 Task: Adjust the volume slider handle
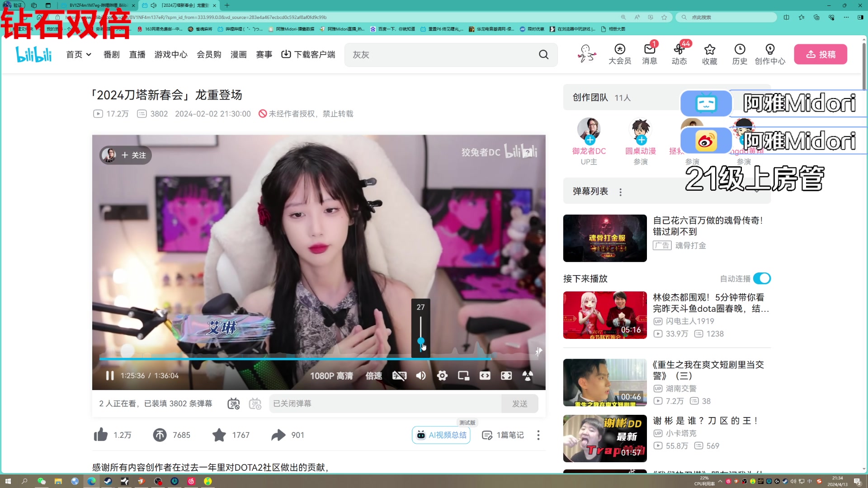[x=421, y=341]
